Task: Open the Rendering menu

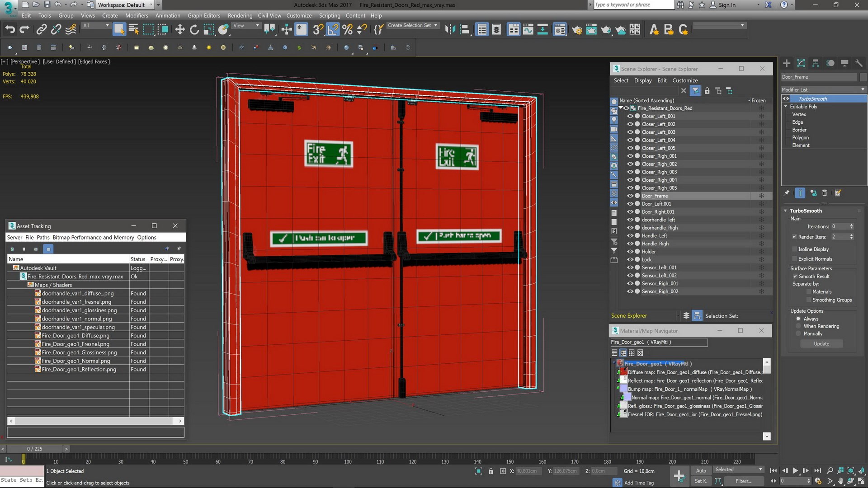Action: pos(240,15)
